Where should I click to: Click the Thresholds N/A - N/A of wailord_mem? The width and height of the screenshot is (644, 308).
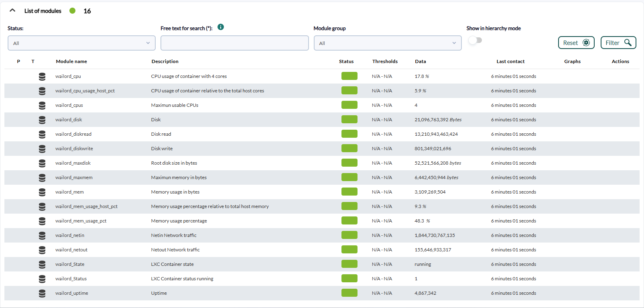tap(382, 192)
